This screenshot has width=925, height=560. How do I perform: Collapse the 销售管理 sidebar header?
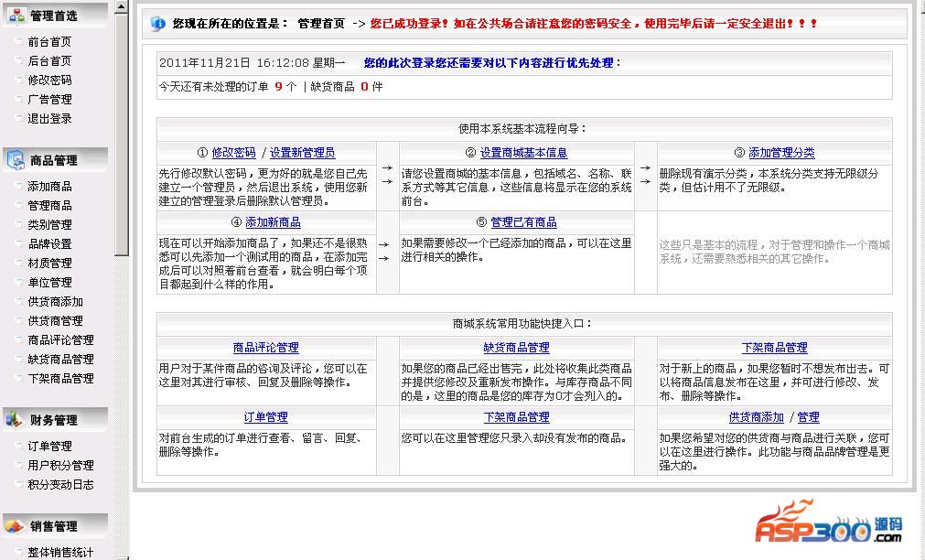[x=56, y=526]
